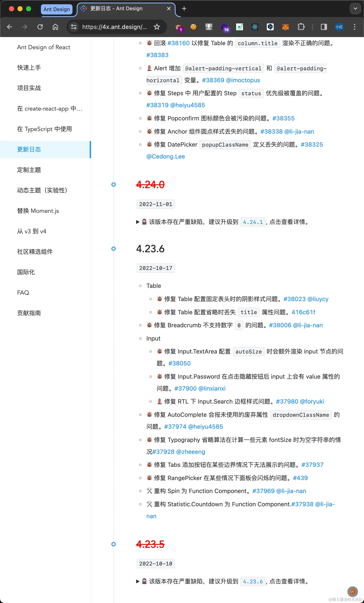Screen dimensions: 364x603
Task: Open FAQ in the sidebar
Action: click(x=45, y=293)
